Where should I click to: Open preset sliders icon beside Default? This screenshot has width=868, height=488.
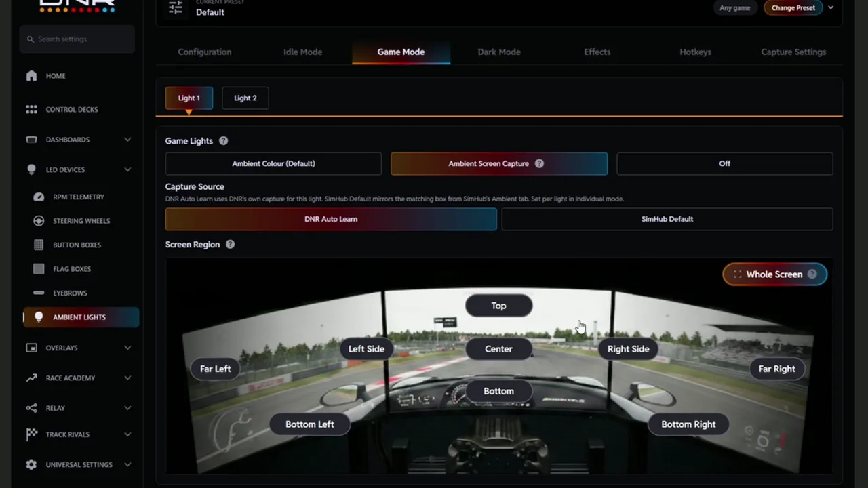coord(176,7)
